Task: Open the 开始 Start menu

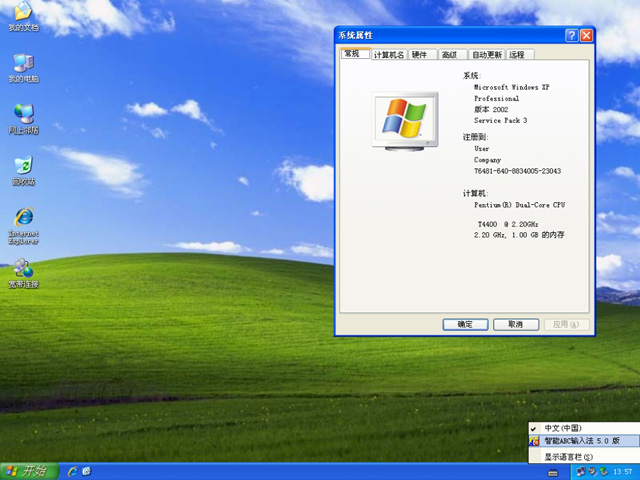Action: [28, 470]
